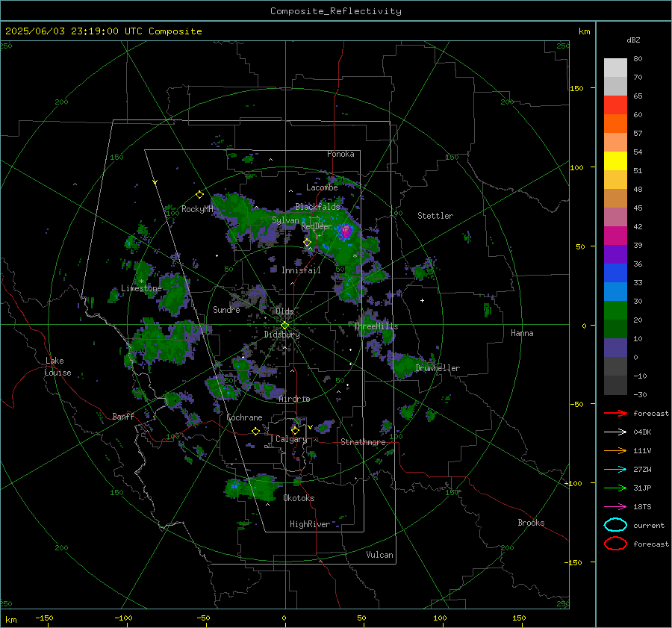Click the light blue swatch between 33 and 30
Viewport: 672px width, 628px height.
[x=615, y=291]
